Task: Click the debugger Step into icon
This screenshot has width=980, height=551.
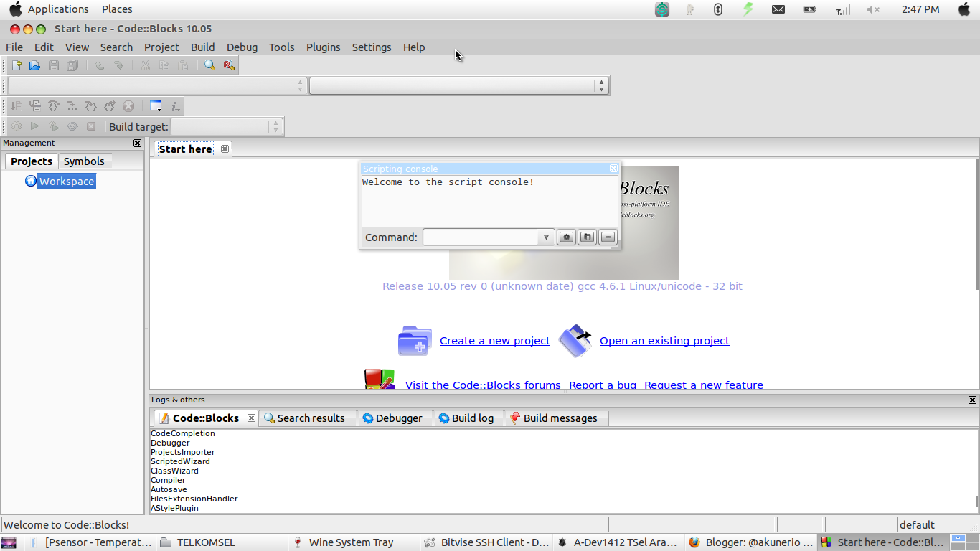Action: pyautogui.click(x=91, y=106)
